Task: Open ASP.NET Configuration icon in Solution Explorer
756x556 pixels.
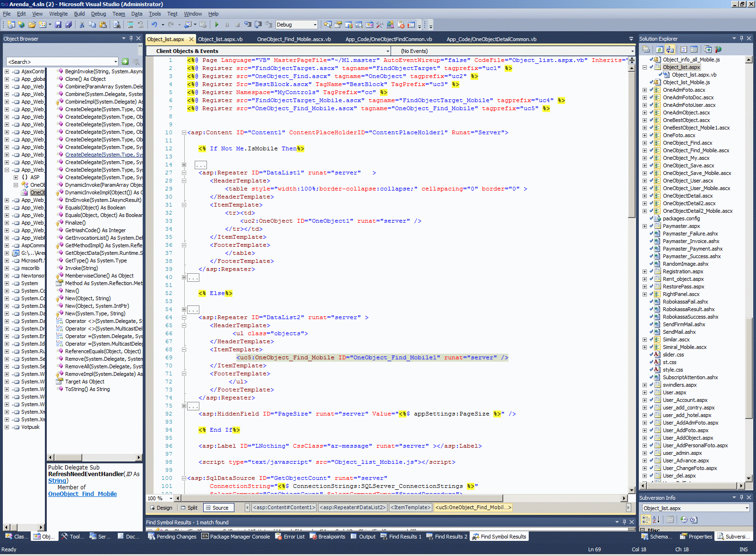Action: pyautogui.click(x=718, y=49)
